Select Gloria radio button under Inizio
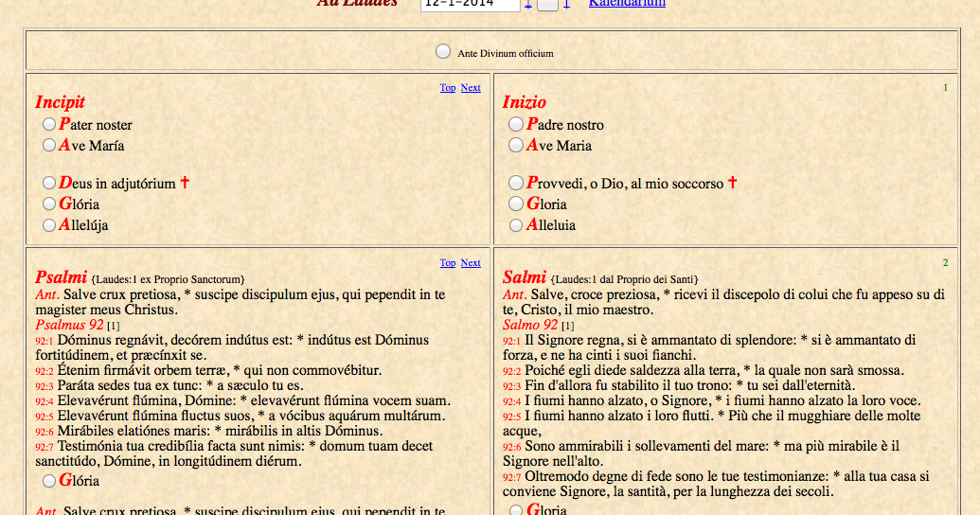The width and height of the screenshot is (980, 515). [516, 204]
